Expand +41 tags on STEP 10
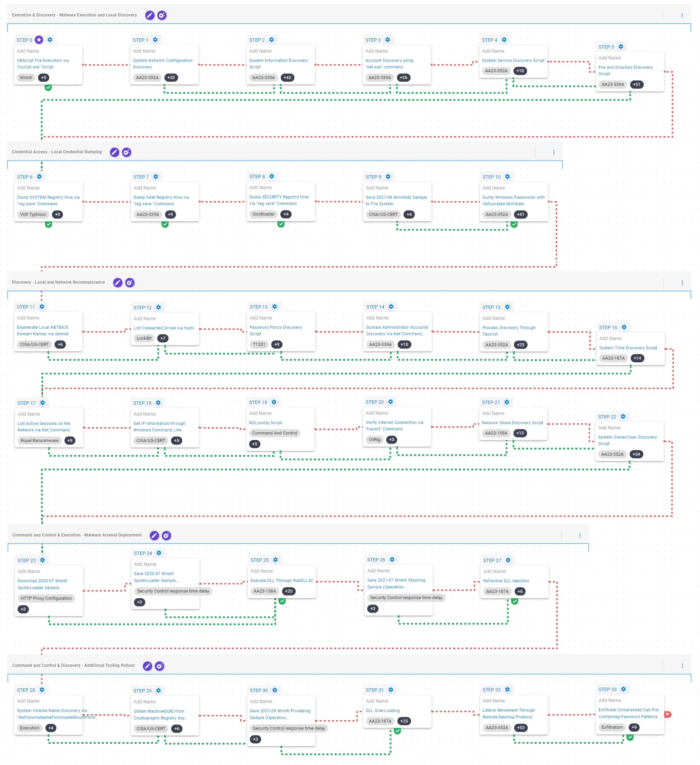The width and height of the screenshot is (700, 765). tap(520, 215)
